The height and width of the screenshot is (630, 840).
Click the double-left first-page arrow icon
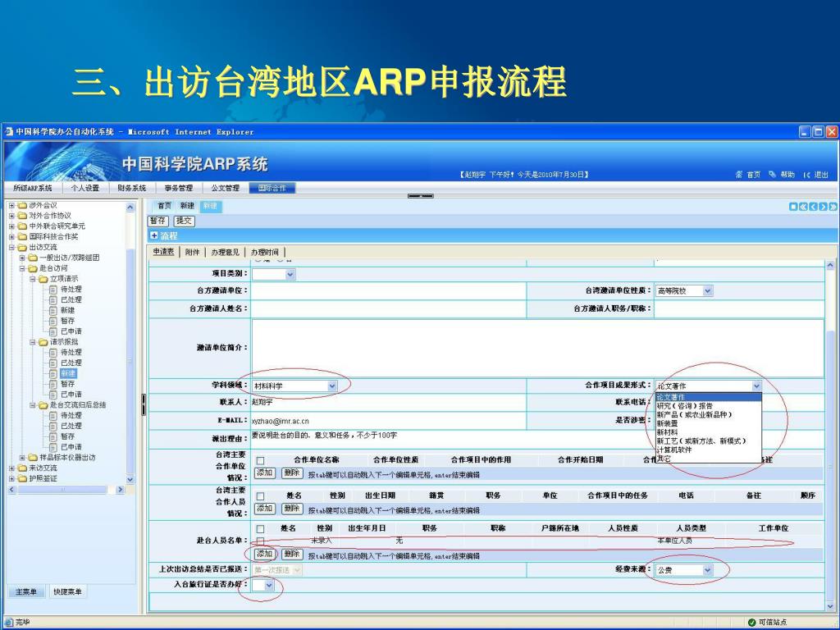[x=803, y=206]
